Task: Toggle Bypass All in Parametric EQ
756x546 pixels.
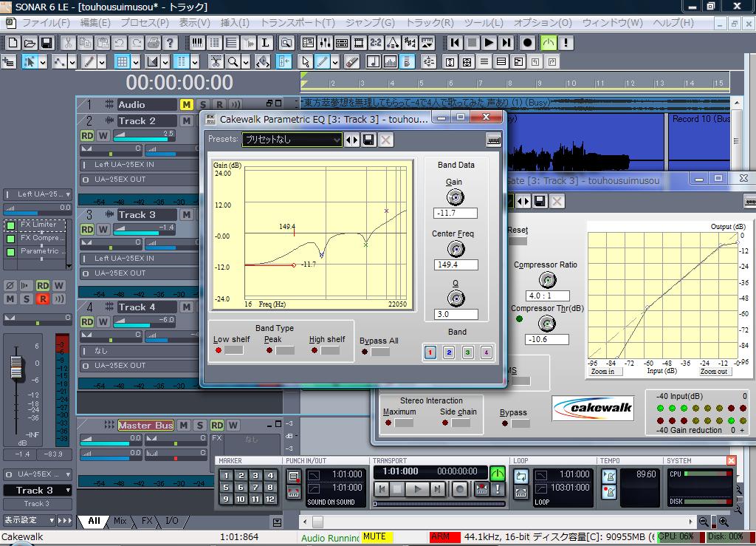Action: click(x=380, y=352)
